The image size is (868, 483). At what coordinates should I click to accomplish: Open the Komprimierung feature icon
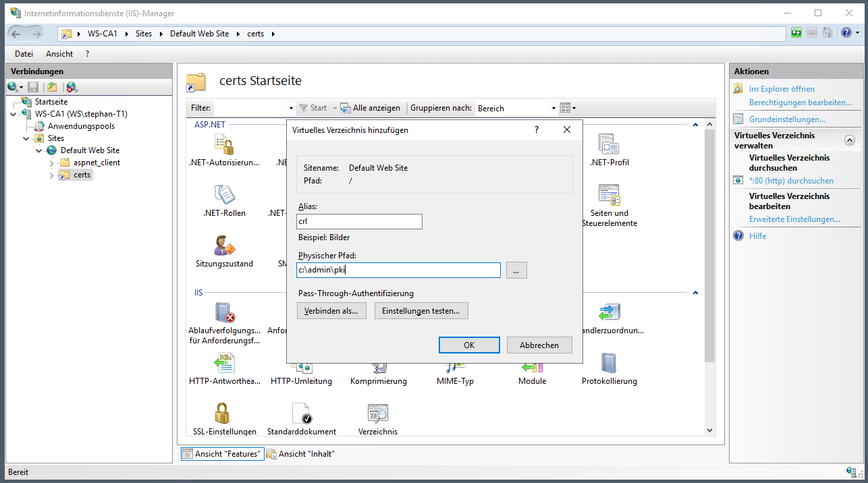[x=378, y=368]
